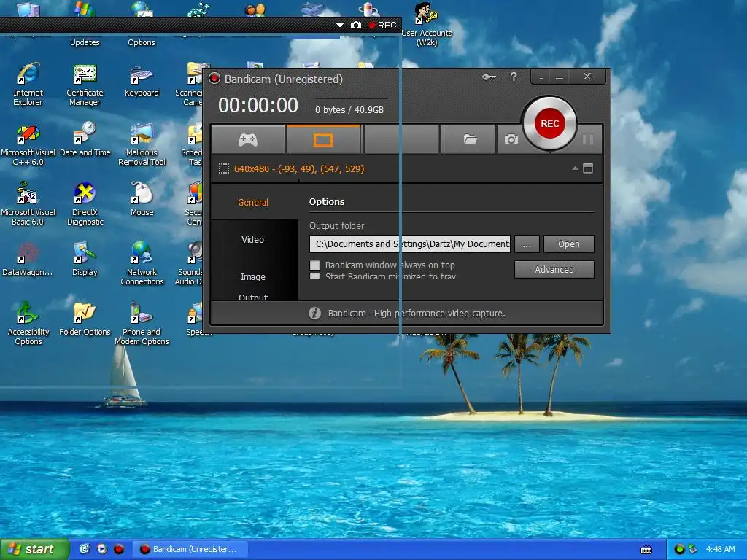Click the dotted selection rectangle icon

click(223, 168)
